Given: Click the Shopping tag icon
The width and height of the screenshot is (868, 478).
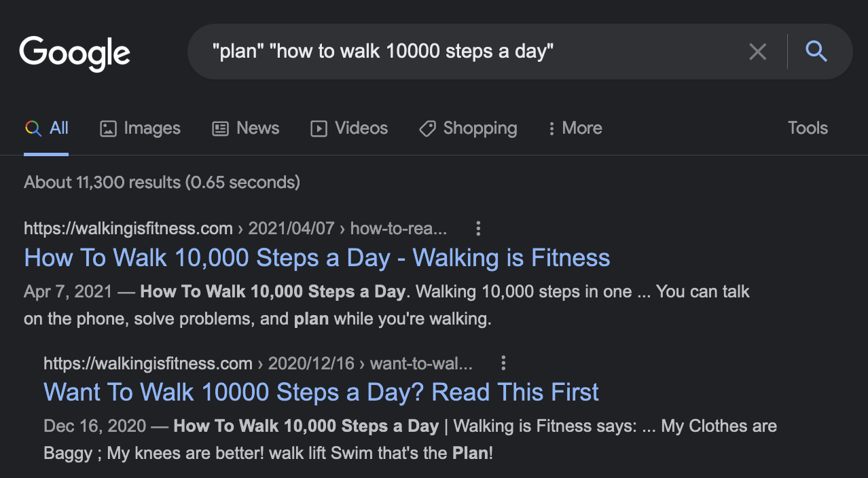Looking at the screenshot, I should [427, 128].
